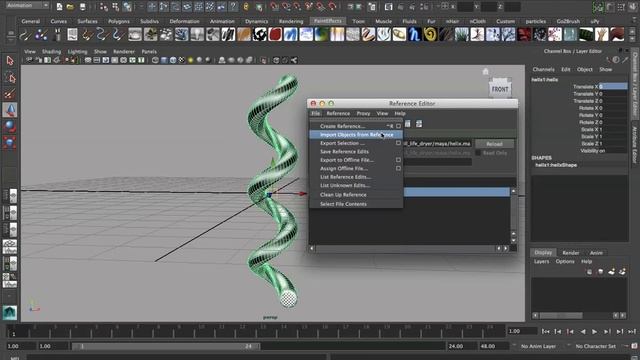Switch to the Polygons shelf tab

click(x=118, y=21)
